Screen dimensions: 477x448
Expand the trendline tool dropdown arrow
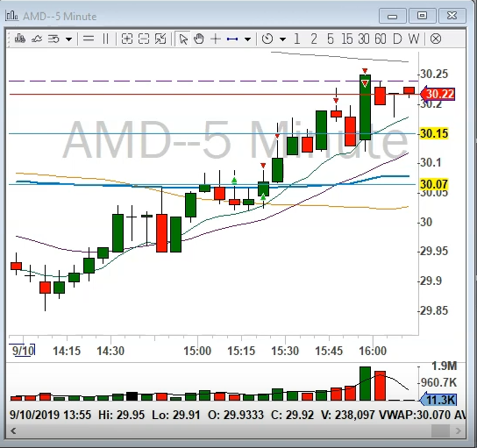click(247, 39)
